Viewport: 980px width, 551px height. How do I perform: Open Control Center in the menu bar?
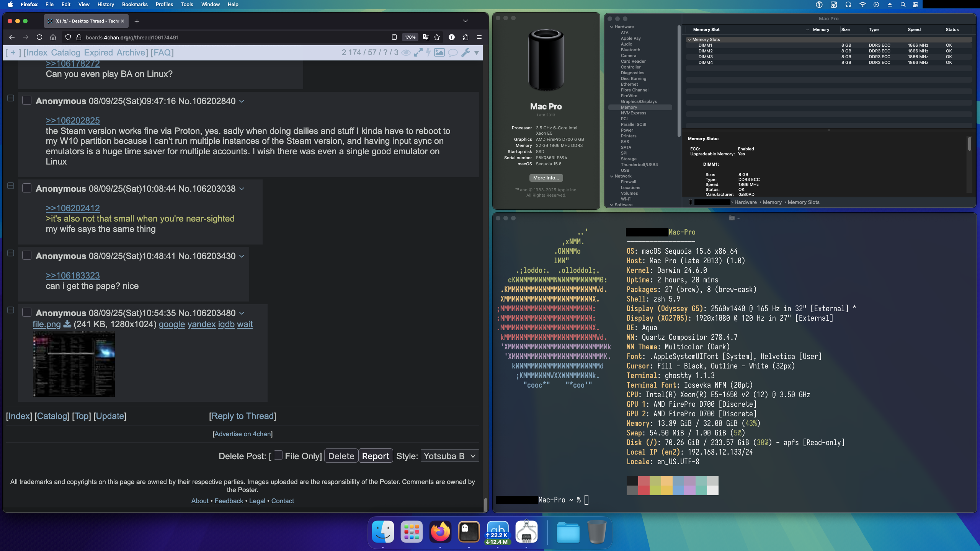coord(915,5)
